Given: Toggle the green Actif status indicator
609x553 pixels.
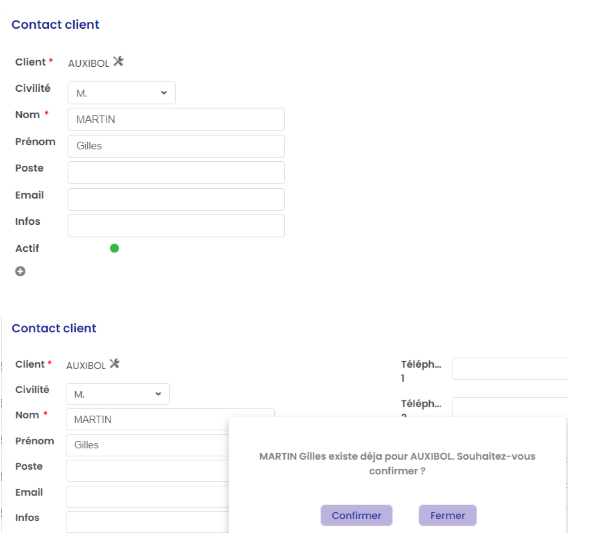Looking at the screenshot, I should coord(114,248).
